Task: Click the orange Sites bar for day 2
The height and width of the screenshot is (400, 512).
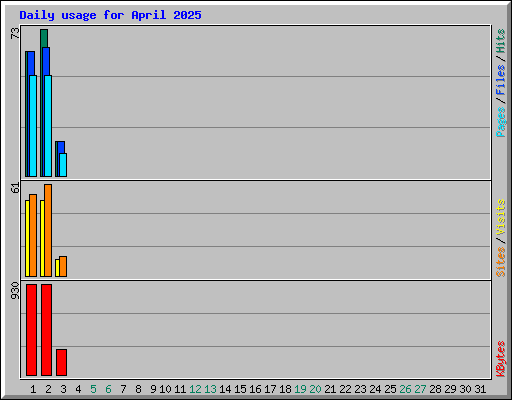Action: click(48, 230)
